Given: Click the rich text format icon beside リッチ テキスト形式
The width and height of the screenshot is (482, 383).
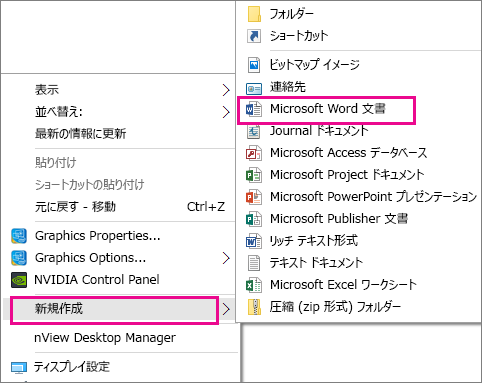Looking at the screenshot, I should pyautogui.click(x=254, y=241).
